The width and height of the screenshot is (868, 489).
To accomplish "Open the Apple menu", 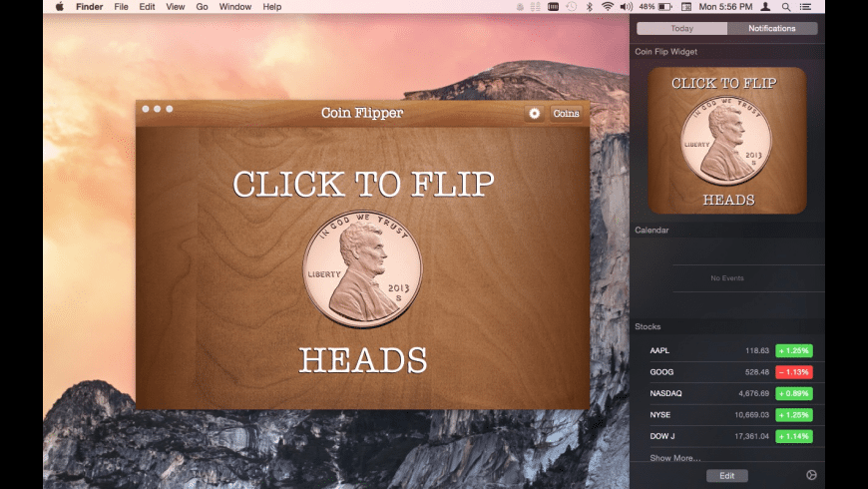I will tap(59, 6).
